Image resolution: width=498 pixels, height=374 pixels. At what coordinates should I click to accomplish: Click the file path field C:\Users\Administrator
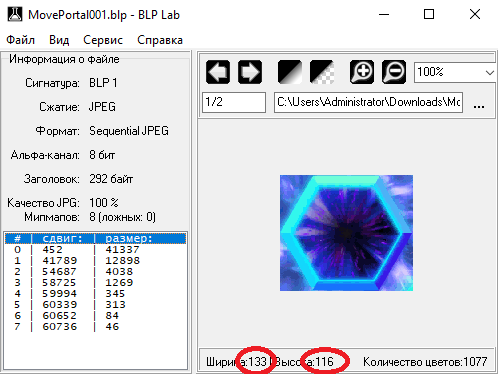tap(368, 102)
